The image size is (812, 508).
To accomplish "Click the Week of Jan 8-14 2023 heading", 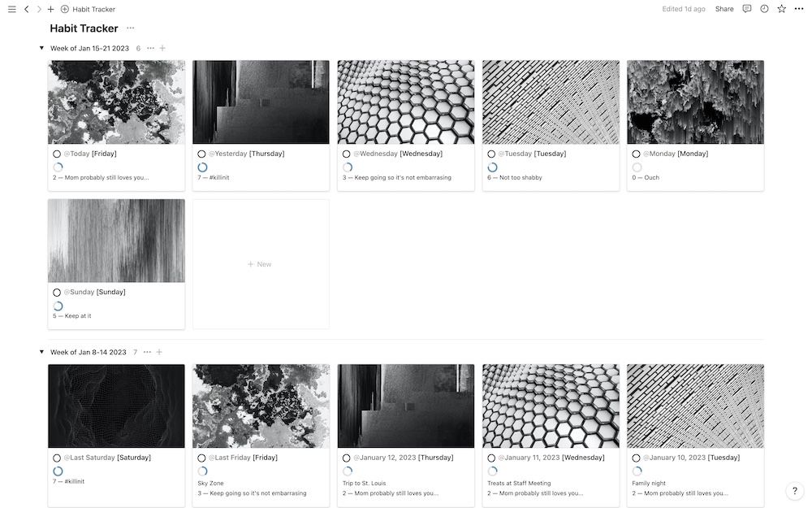I will point(88,352).
